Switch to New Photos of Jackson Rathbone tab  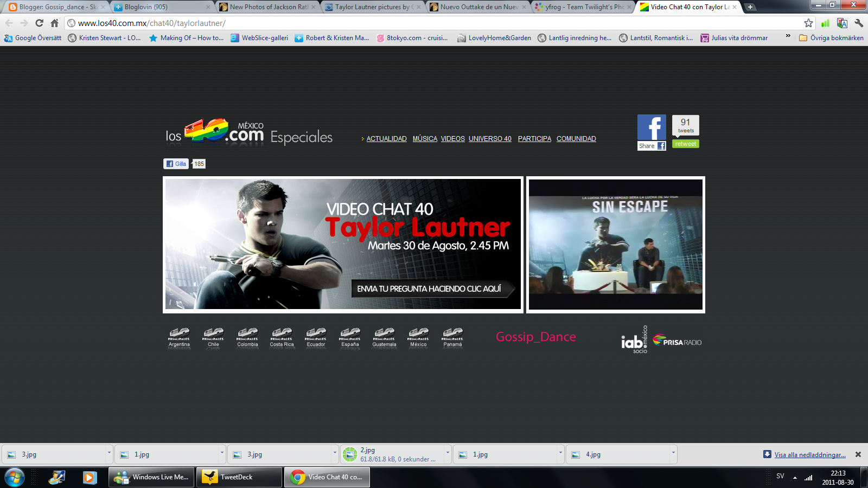[x=267, y=7]
